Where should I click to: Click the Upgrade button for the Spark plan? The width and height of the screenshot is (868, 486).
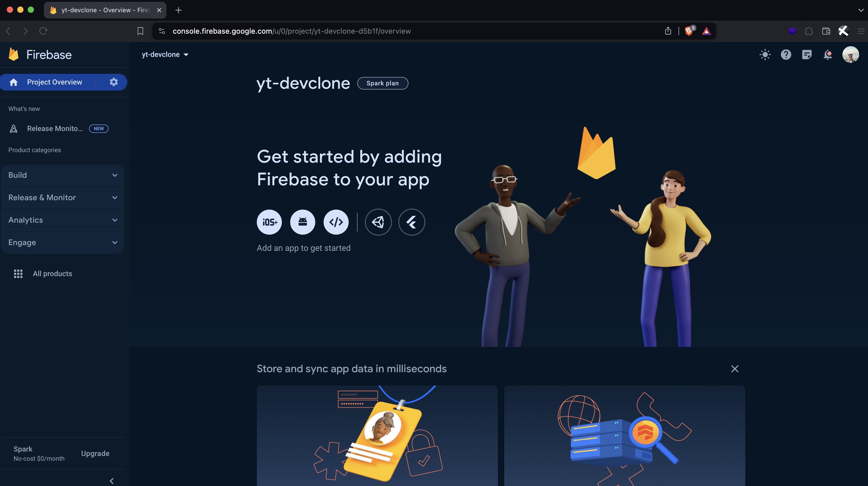(x=95, y=453)
